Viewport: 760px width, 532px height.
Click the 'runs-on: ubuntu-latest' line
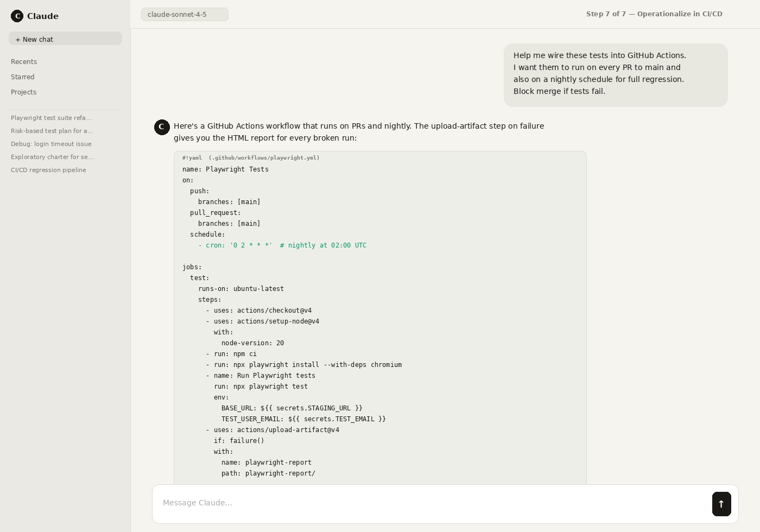point(241,289)
